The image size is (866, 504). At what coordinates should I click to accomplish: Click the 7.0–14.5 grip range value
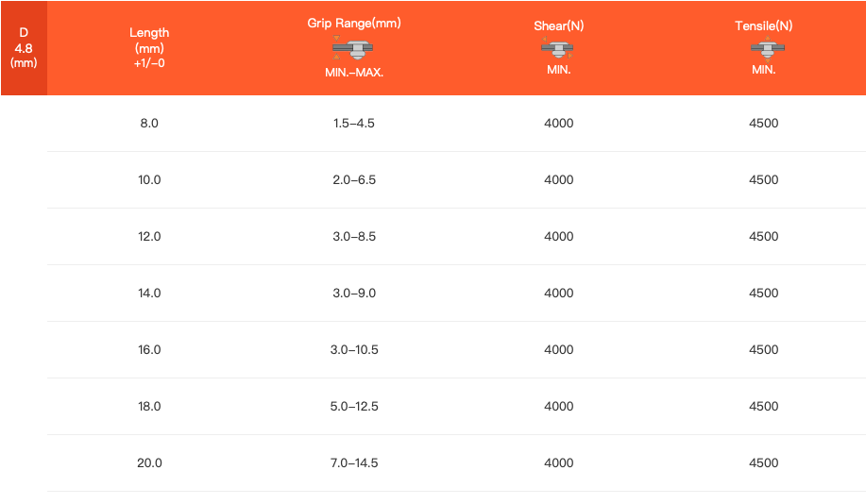pyautogui.click(x=354, y=463)
